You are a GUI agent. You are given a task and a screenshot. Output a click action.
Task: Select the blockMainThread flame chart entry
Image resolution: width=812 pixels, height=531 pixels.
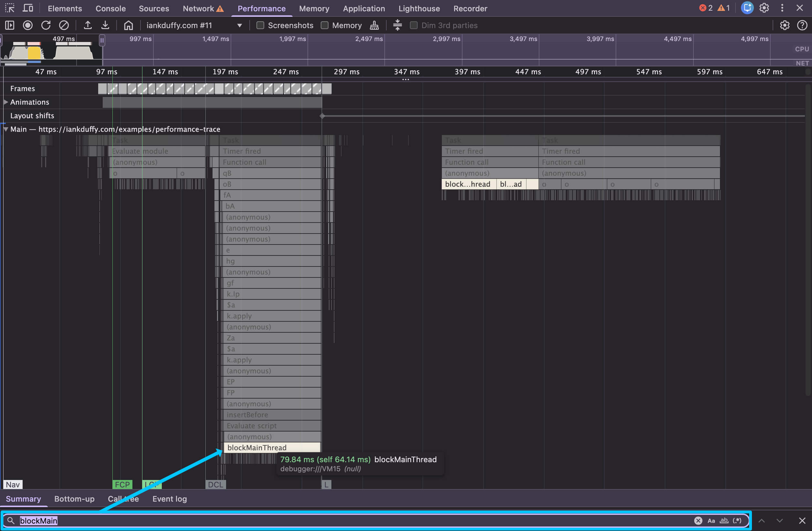272,447
